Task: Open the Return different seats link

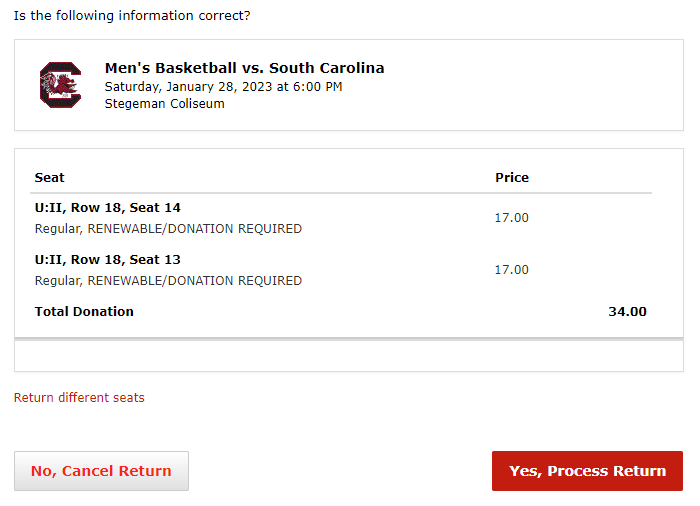Action: (x=79, y=398)
